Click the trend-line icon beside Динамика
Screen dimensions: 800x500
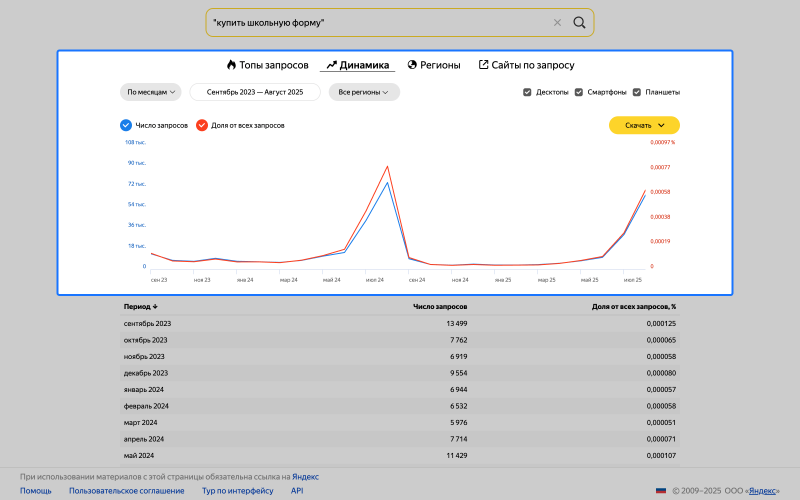tap(331, 65)
